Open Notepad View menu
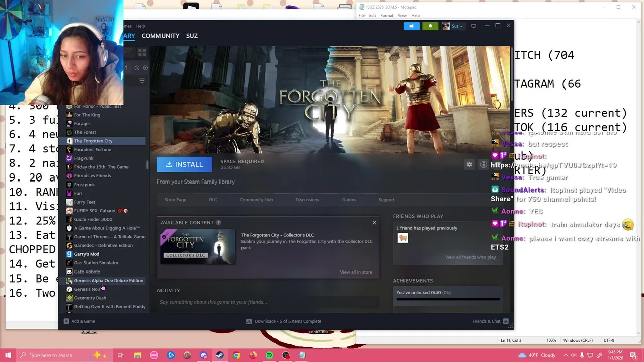This screenshot has height=362, width=644. (402, 16)
